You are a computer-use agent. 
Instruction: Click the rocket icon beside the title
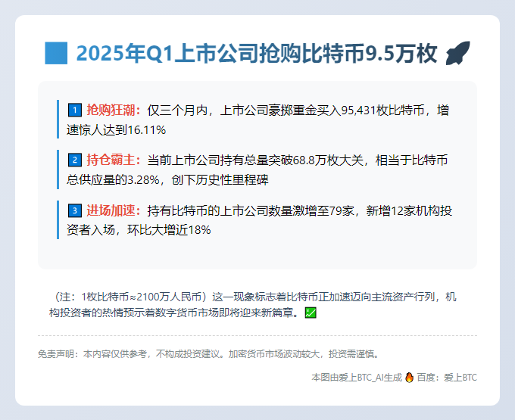point(458,53)
